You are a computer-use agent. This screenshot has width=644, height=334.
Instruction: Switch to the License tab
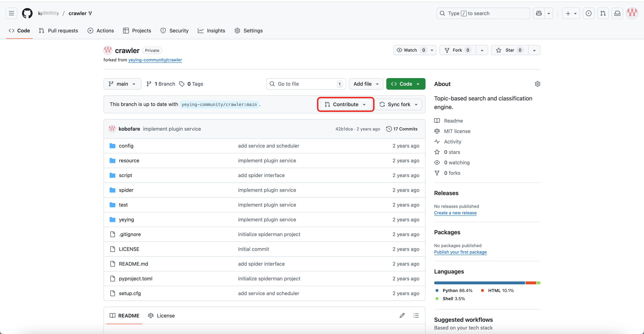[161, 315]
